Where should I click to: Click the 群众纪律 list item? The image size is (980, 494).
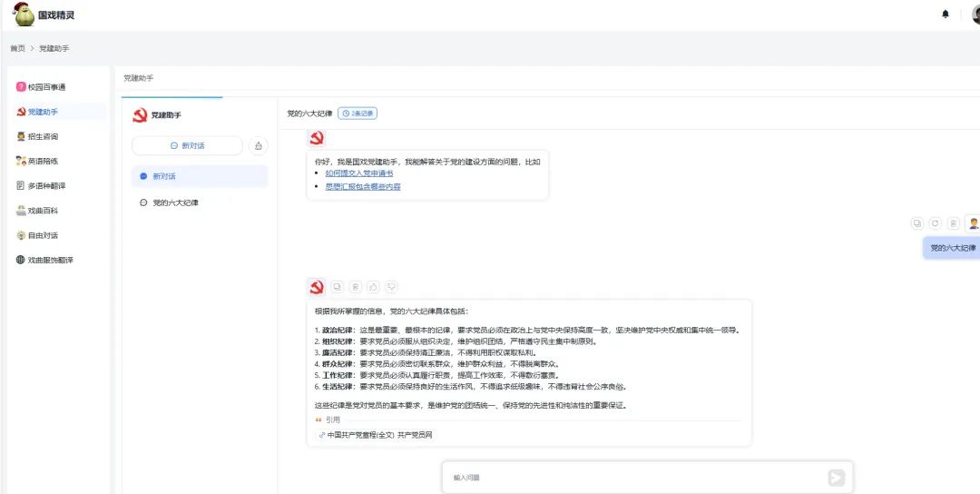(436, 364)
